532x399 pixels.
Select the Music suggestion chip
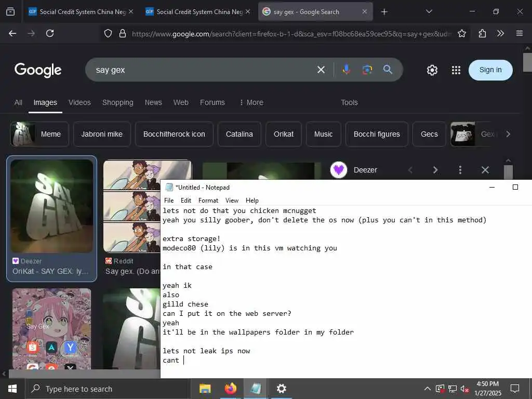323,134
